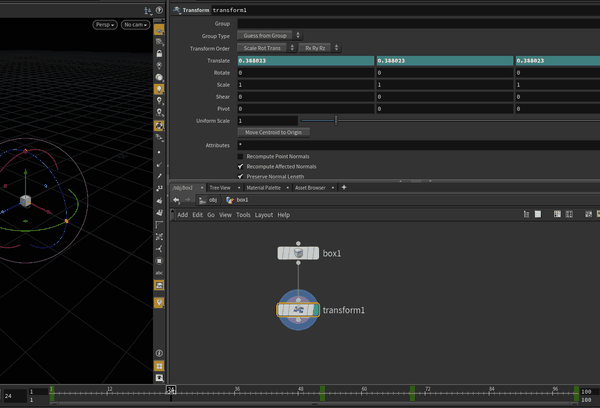Open the Help menu in network editor
The width and height of the screenshot is (600, 408).
tap(284, 215)
